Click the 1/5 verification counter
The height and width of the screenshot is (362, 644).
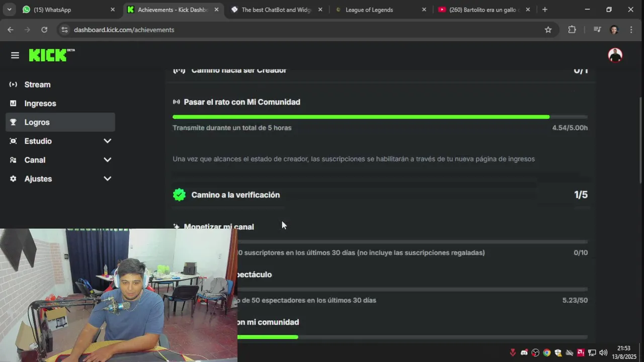(581, 195)
